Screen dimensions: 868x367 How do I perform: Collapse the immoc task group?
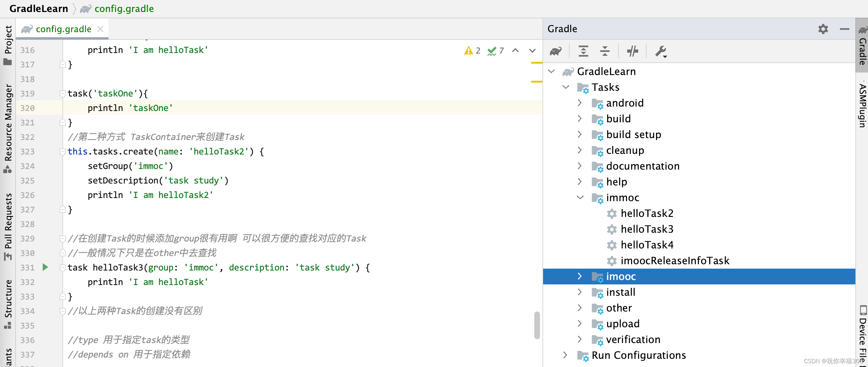(x=580, y=197)
